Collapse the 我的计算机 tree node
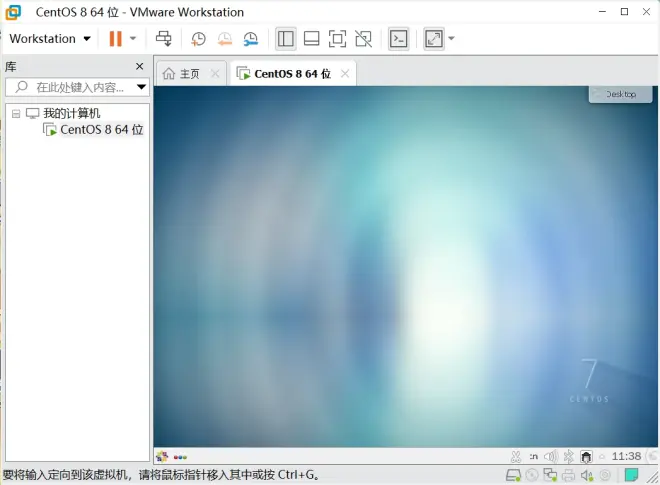Screen dimensions: 660x485 point(16,114)
